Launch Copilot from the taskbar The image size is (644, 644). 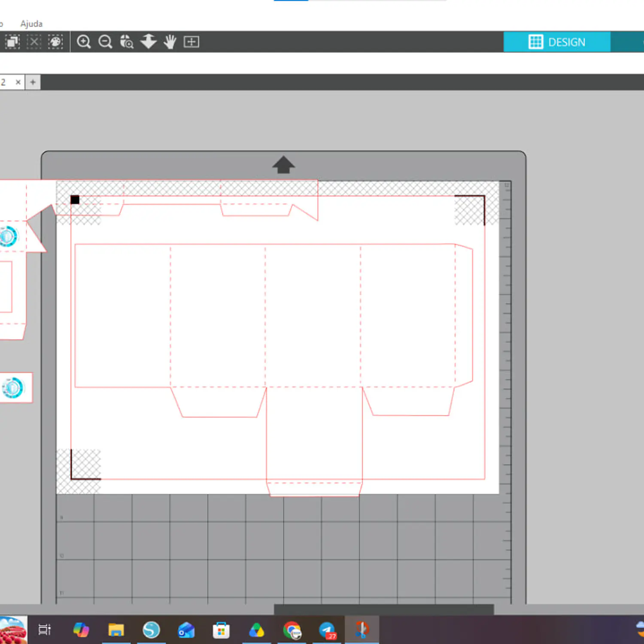81,630
